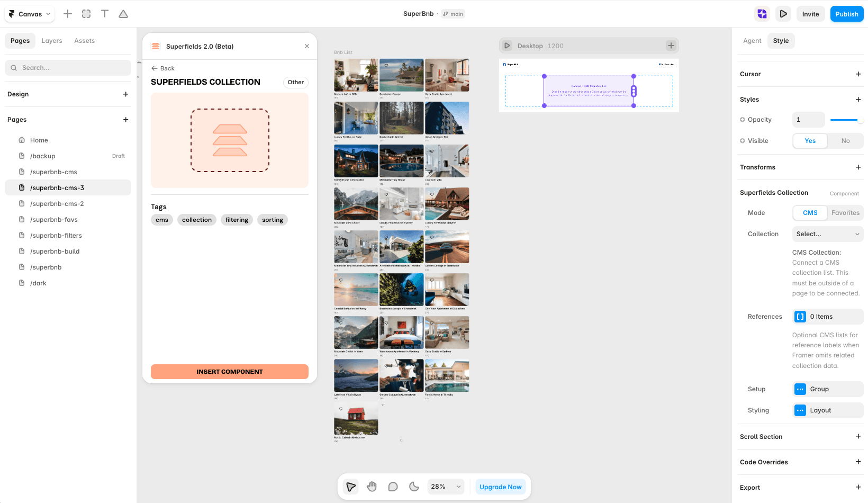Play the Desktop 1200 breakpoint preview
This screenshot has height=503, width=868.
pos(507,46)
